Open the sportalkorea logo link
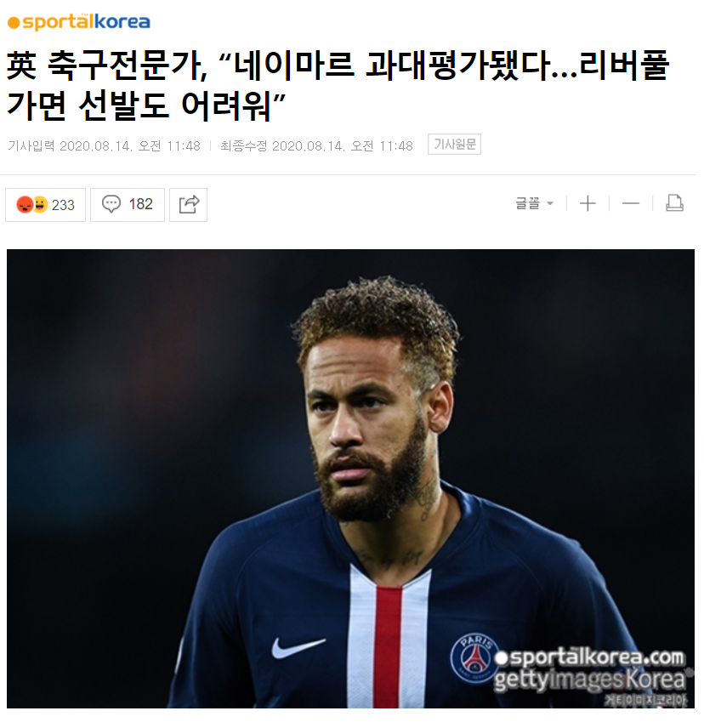The image size is (704, 728). click(79, 22)
